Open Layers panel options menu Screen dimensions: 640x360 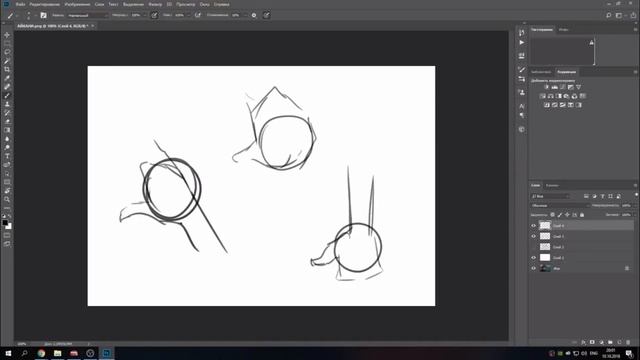[x=635, y=185]
